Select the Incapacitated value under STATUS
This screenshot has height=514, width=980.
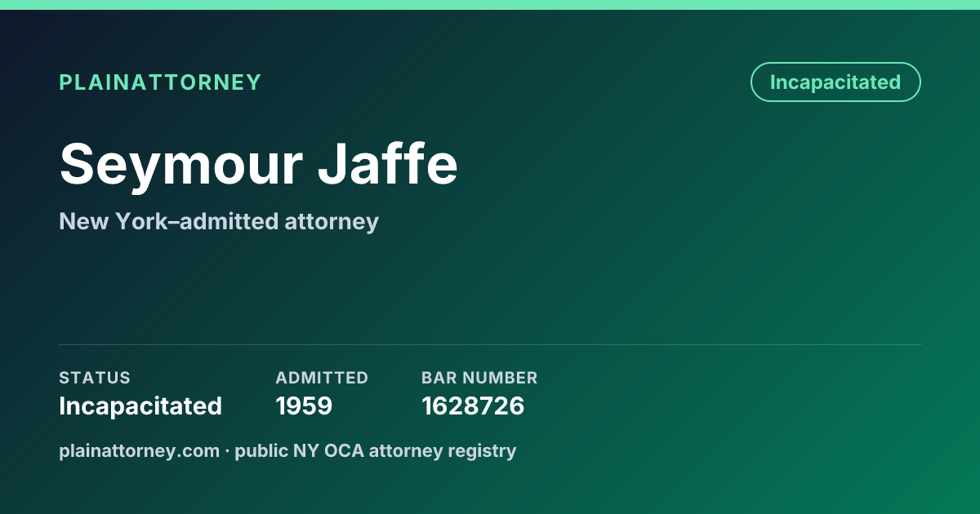pyautogui.click(x=140, y=405)
